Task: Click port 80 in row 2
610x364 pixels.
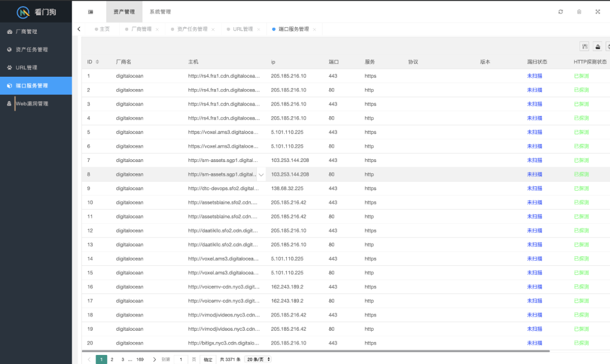Action: [332, 90]
